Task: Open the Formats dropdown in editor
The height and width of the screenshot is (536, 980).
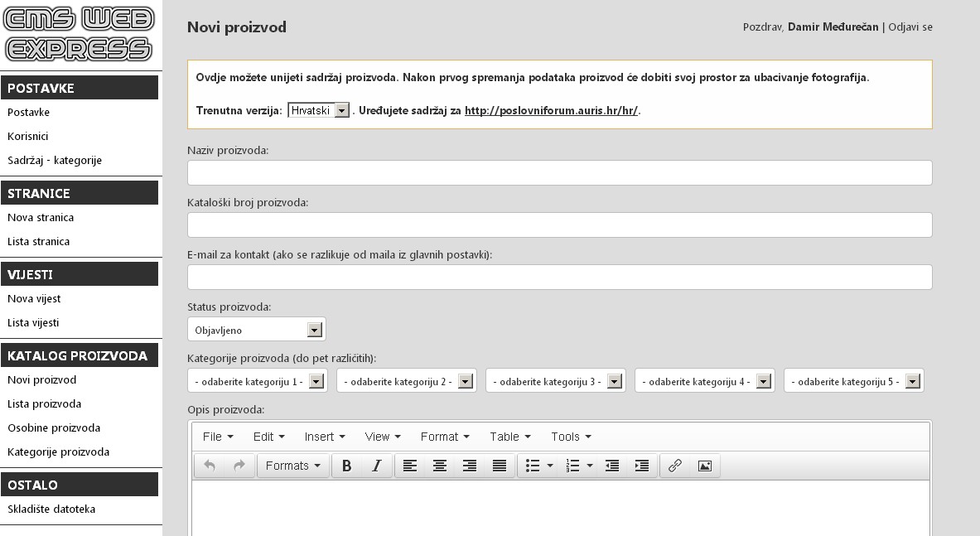Action: pos(293,466)
